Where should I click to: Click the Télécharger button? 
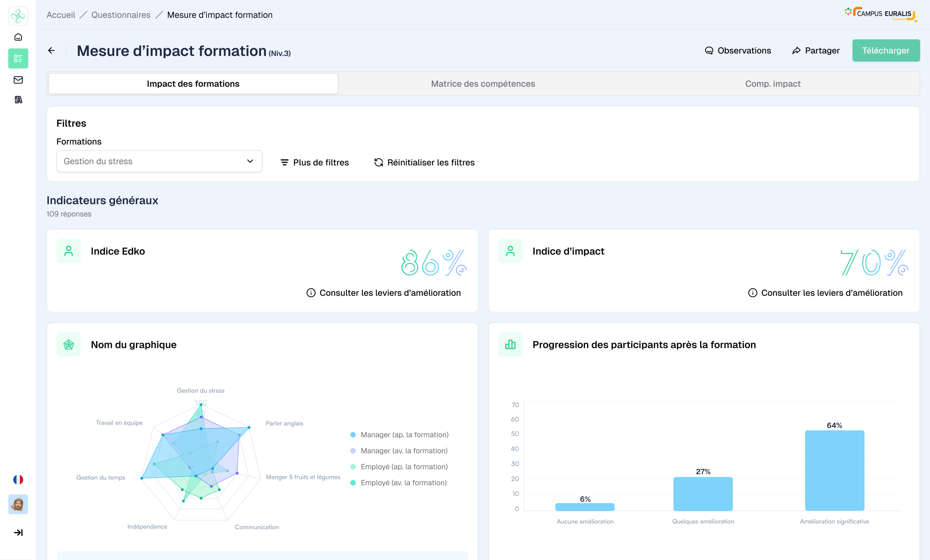click(x=885, y=51)
